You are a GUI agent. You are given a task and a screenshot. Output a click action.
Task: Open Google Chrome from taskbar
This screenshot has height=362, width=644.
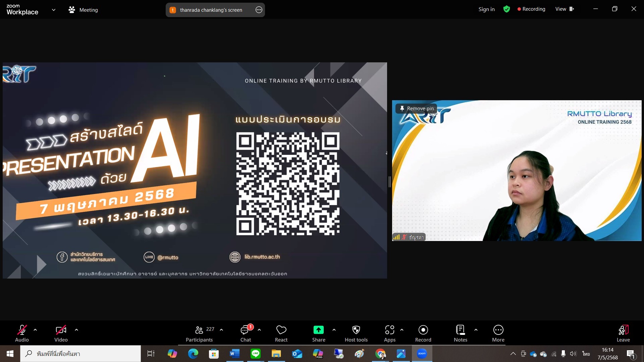tap(380, 354)
